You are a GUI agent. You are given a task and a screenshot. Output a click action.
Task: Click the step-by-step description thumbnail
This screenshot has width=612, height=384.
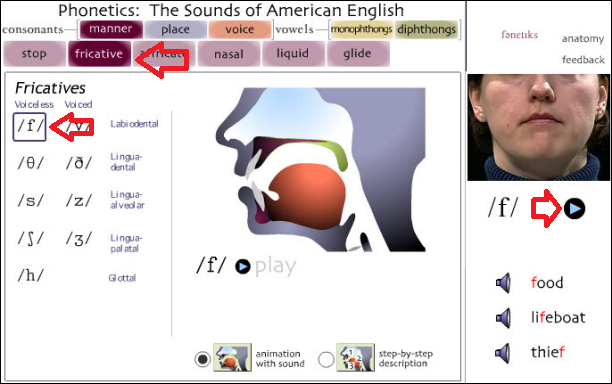pyautogui.click(x=356, y=357)
